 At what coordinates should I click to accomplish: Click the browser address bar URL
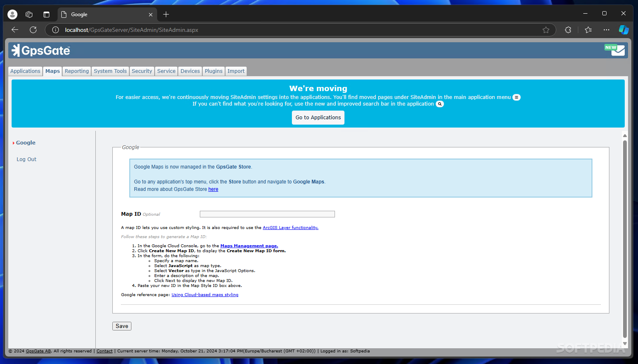click(x=131, y=30)
